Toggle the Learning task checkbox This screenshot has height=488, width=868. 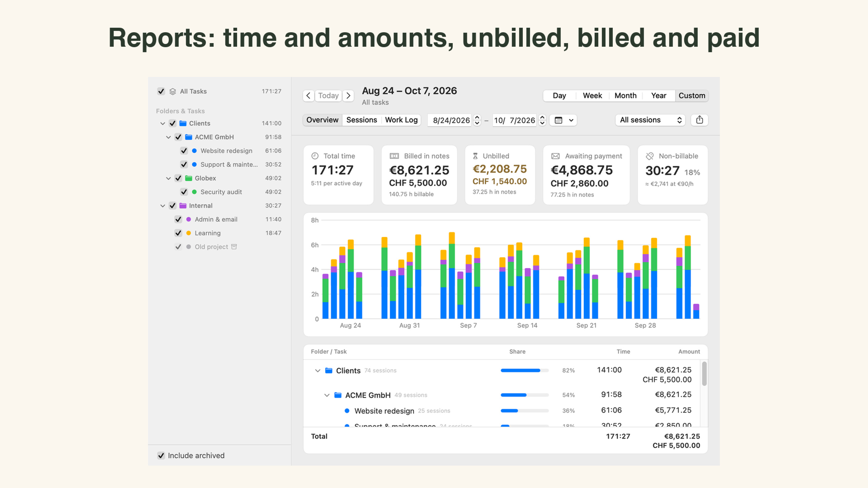coord(178,233)
